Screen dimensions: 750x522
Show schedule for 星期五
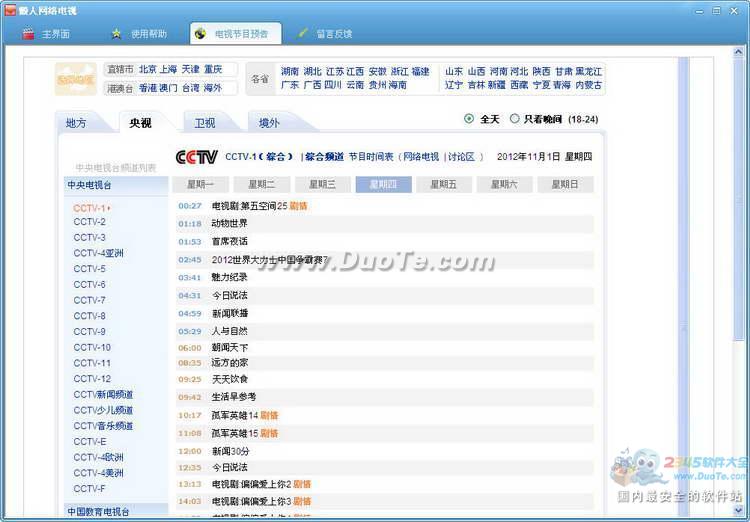pos(443,184)
